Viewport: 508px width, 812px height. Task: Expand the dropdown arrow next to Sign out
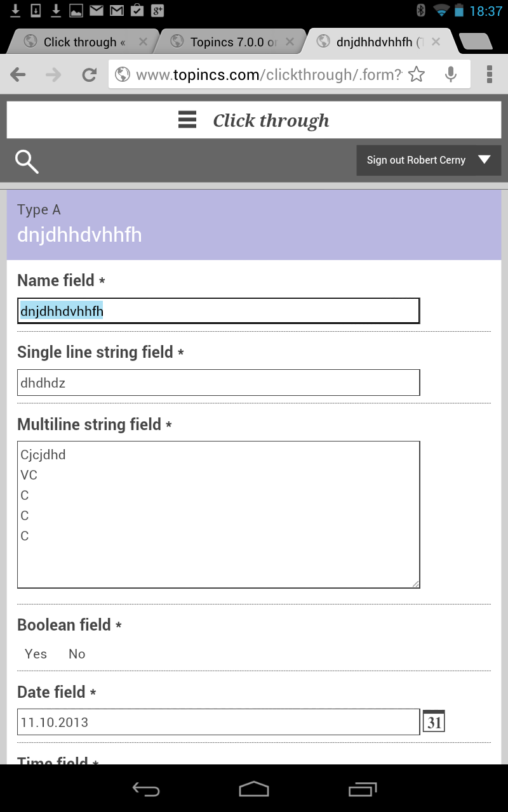click(x=484, y=160)
